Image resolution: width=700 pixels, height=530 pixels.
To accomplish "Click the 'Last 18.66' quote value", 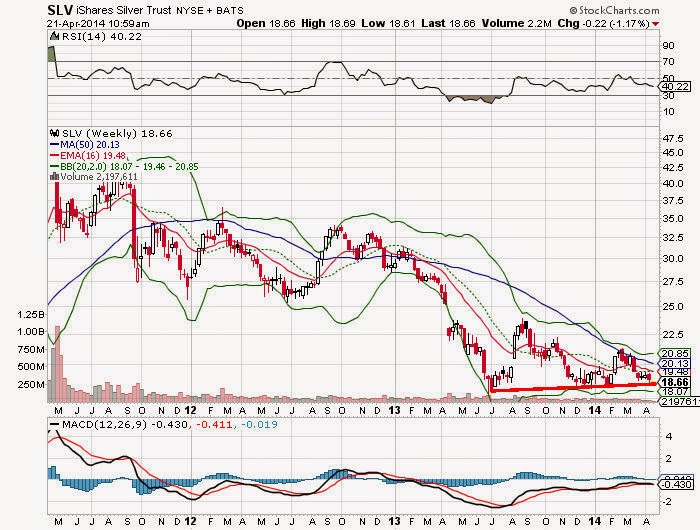I will (448, 24).
